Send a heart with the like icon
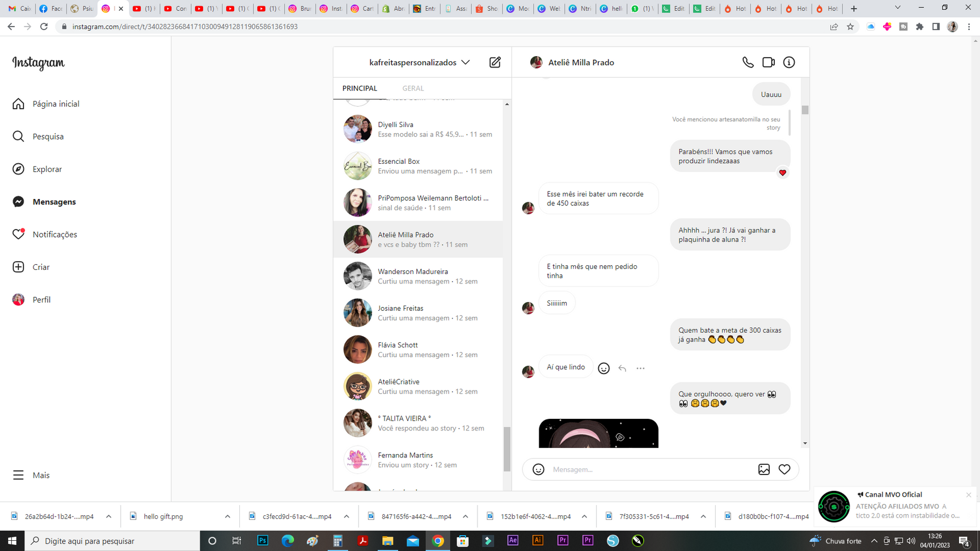Viewport: 980px width, 551px height. (784, 469)
